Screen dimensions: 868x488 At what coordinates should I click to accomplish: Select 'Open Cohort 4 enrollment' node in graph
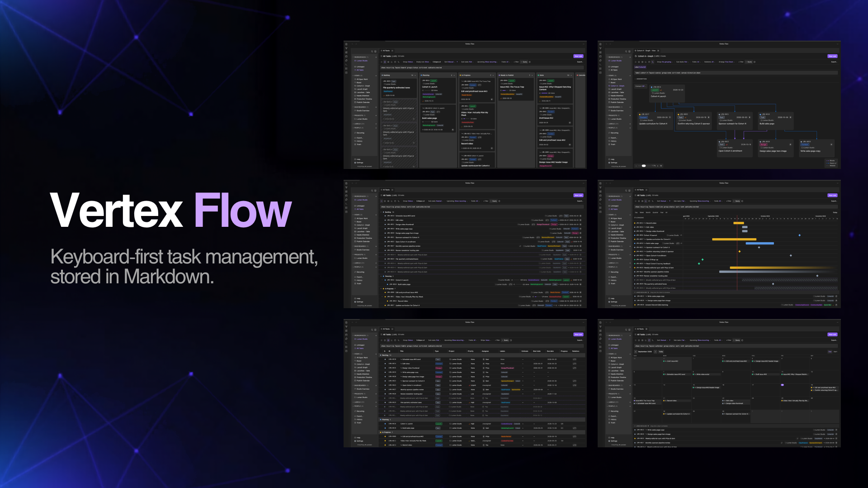pos(735,148)
